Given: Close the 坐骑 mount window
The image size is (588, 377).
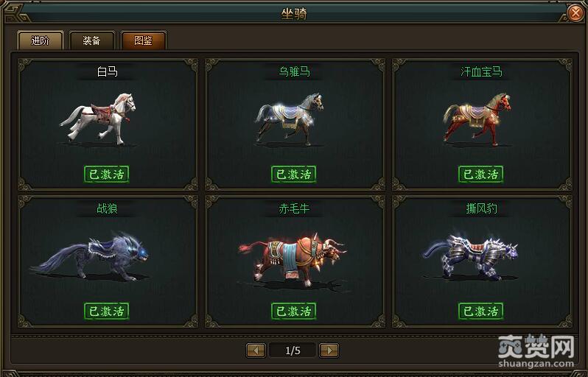Looking at the screenshot, I should click(x=575, y=13).
